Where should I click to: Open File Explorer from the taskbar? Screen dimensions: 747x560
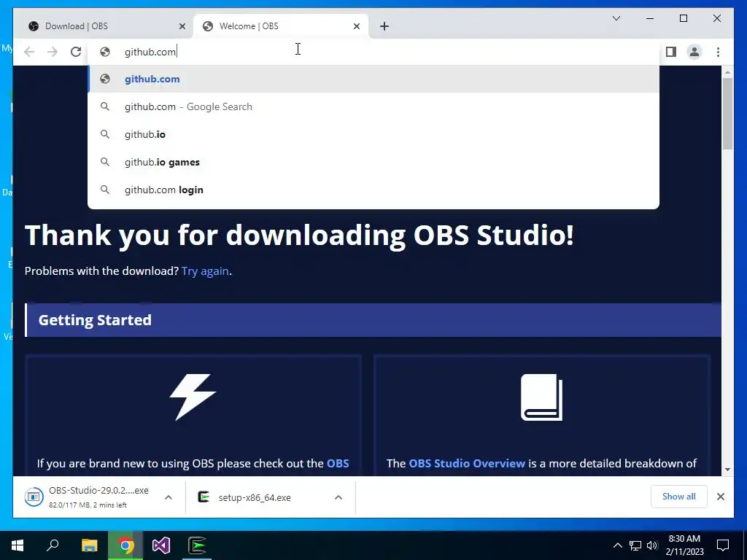[x=89, y=545]
